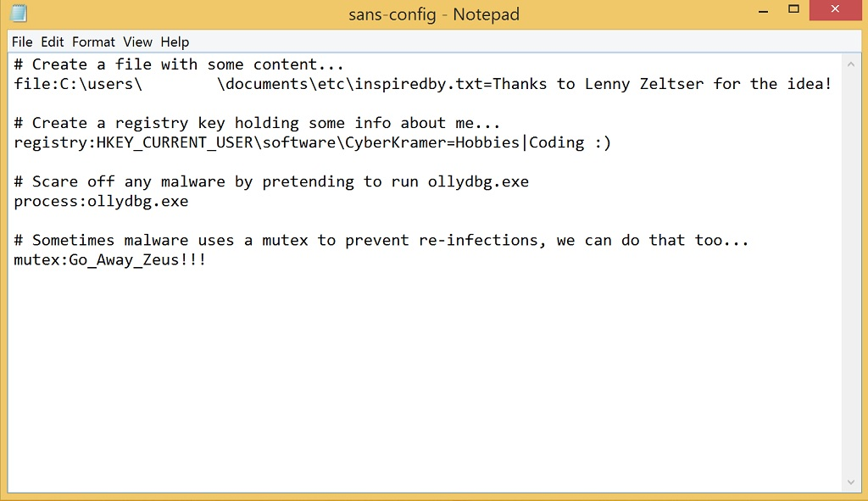The width and height of the screenshot is (868, 501).
Task: Minimize the Notepad window
Action: 764,10
